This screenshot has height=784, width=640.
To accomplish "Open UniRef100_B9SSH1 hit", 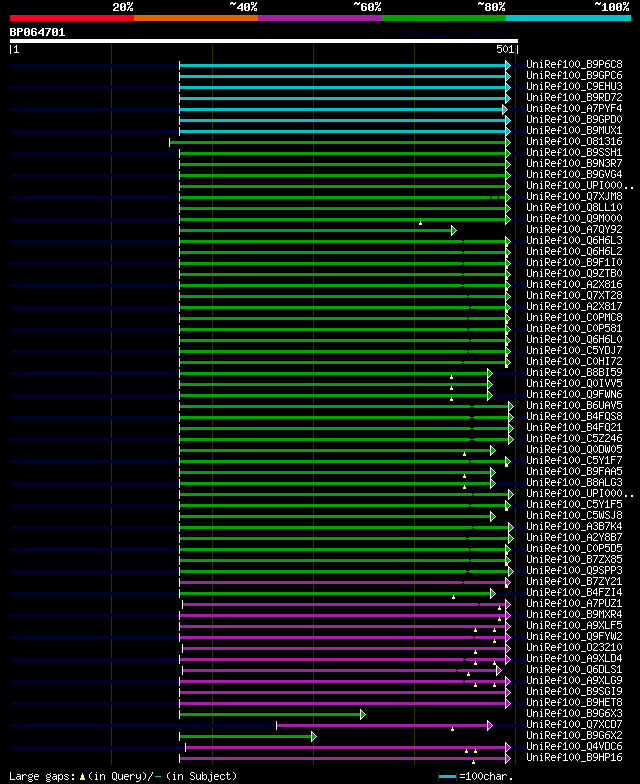I will coord(574,152).
